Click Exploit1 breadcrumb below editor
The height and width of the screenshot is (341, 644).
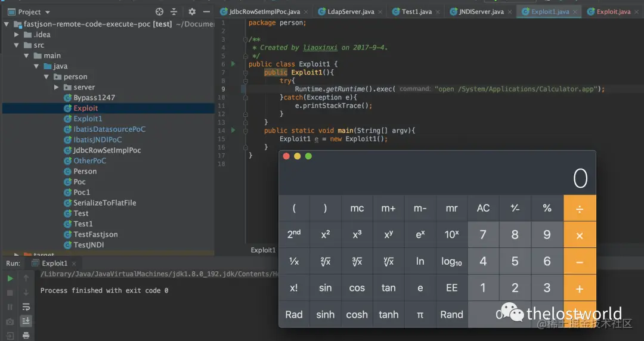[x=263, y=250]
